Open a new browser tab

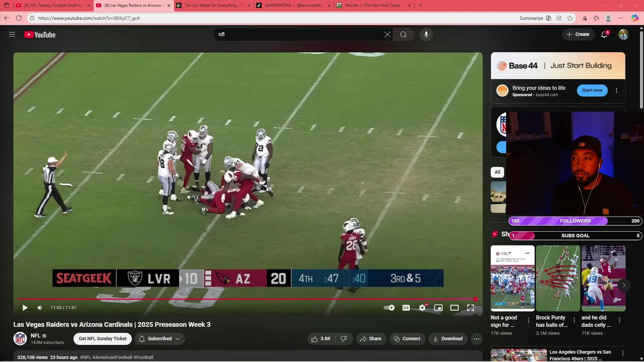(x=420, y=6)
